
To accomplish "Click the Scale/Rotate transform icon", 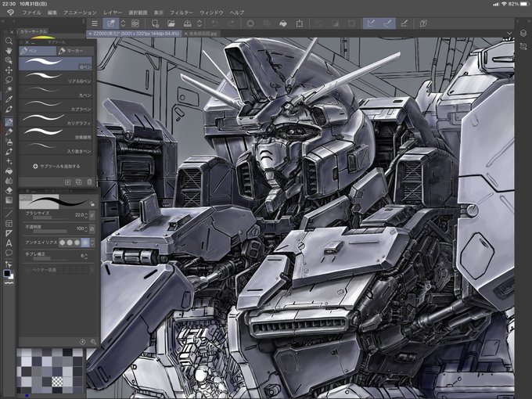I will (299, 23).
